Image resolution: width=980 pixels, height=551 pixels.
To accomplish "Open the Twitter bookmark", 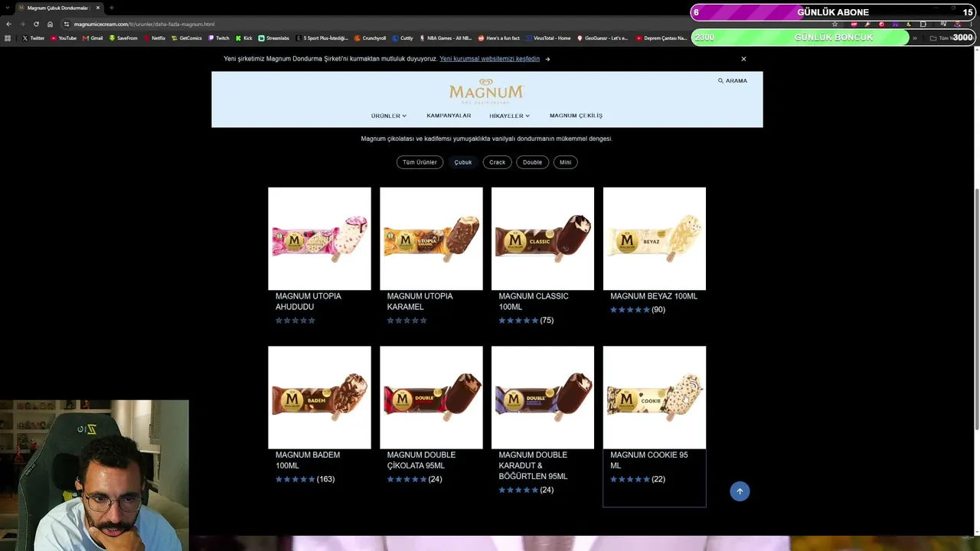I will coord(34,38).
